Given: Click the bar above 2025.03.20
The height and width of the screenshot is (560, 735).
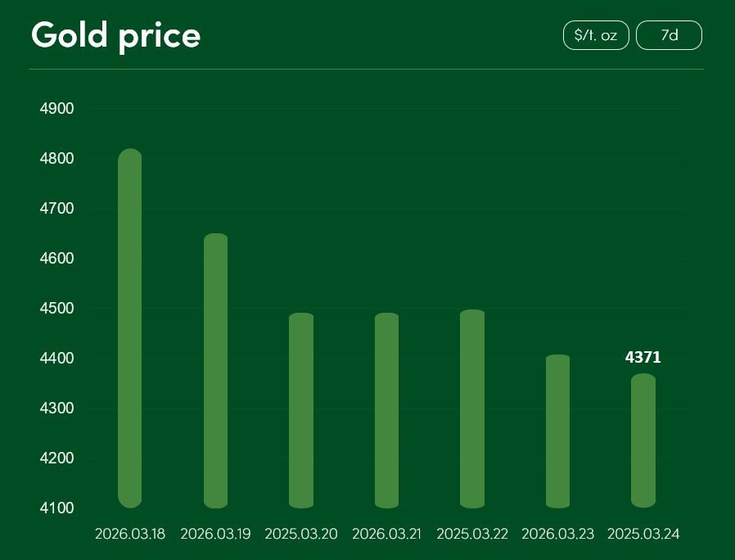Looking at the screenshot, I should (301, 409).
